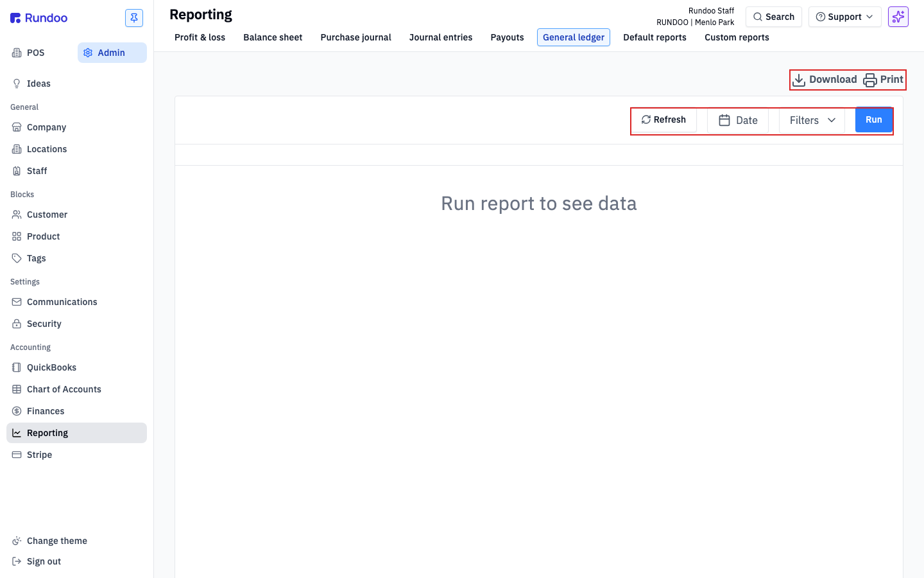924x578 pixels.
Task: Click the Stripe card icon
Action: [x=17, y=455]
